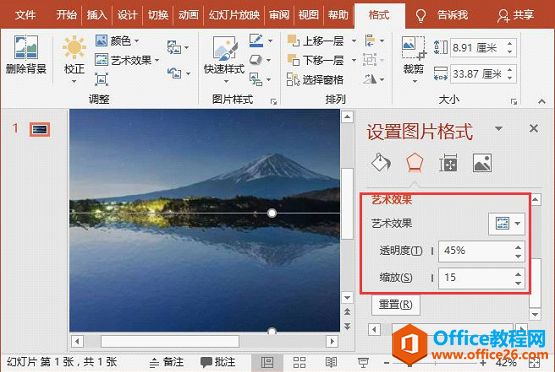The image size is (555, 372).
Task: Toggle the Notes (备注) pane
Action: (x=167, y=362)
